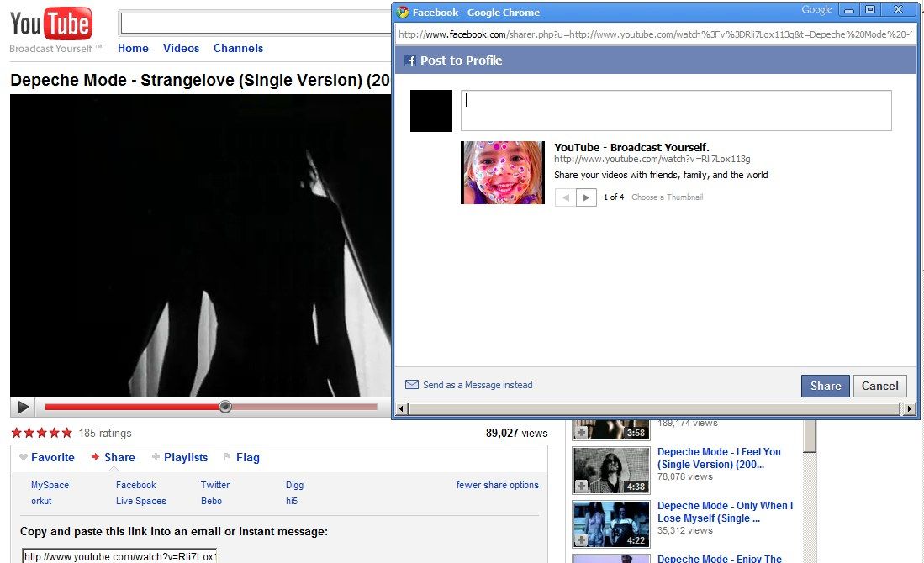This screenshot has height=563, width=924.
Task: Share to hi5
Action: (x=292, y=501)
